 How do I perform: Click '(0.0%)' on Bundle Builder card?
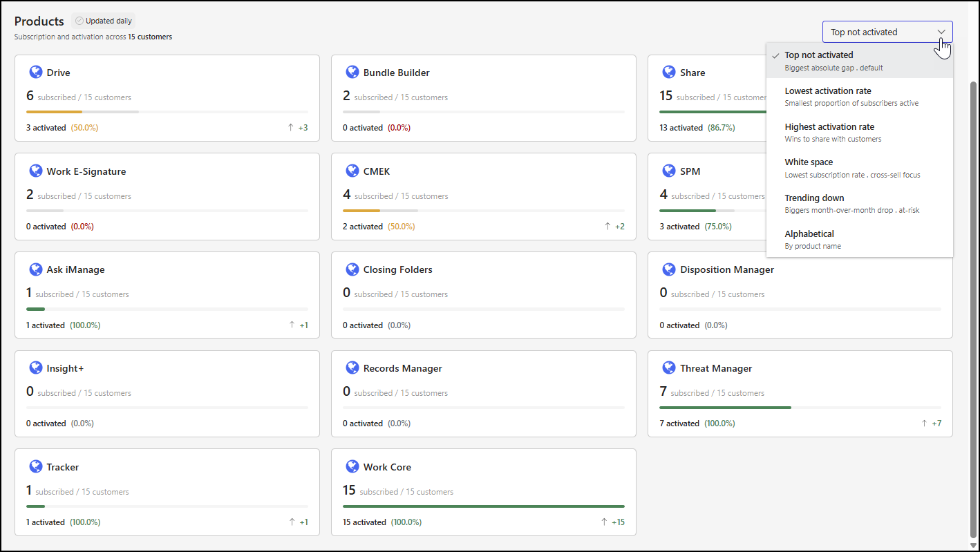[x=399, y=128]
